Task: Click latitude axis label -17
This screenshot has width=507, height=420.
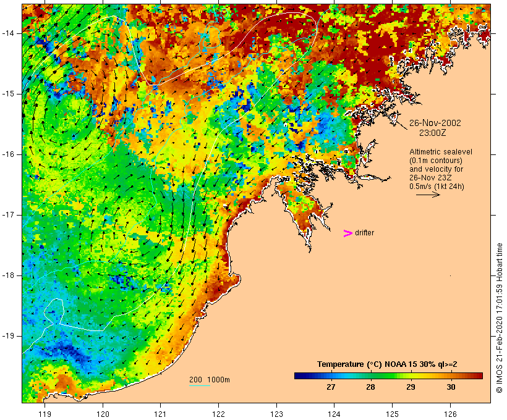Action: 7,215
